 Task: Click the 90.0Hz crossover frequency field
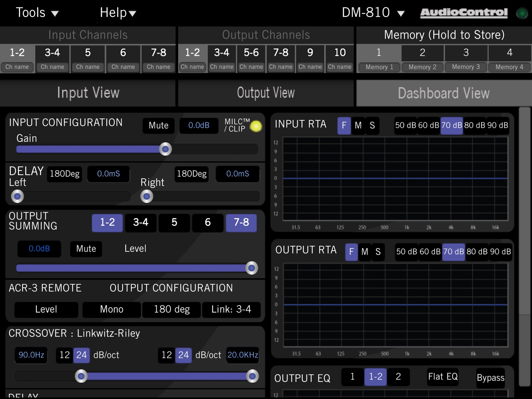31,355
